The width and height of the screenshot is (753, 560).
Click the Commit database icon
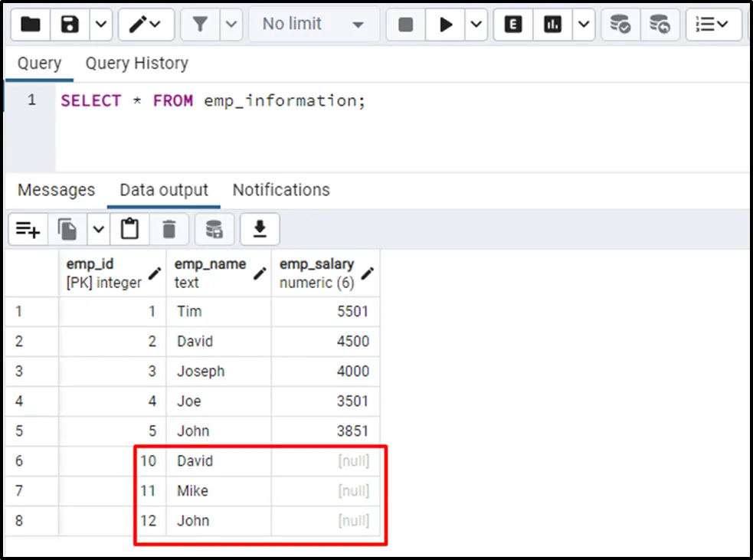pos(620,25)
